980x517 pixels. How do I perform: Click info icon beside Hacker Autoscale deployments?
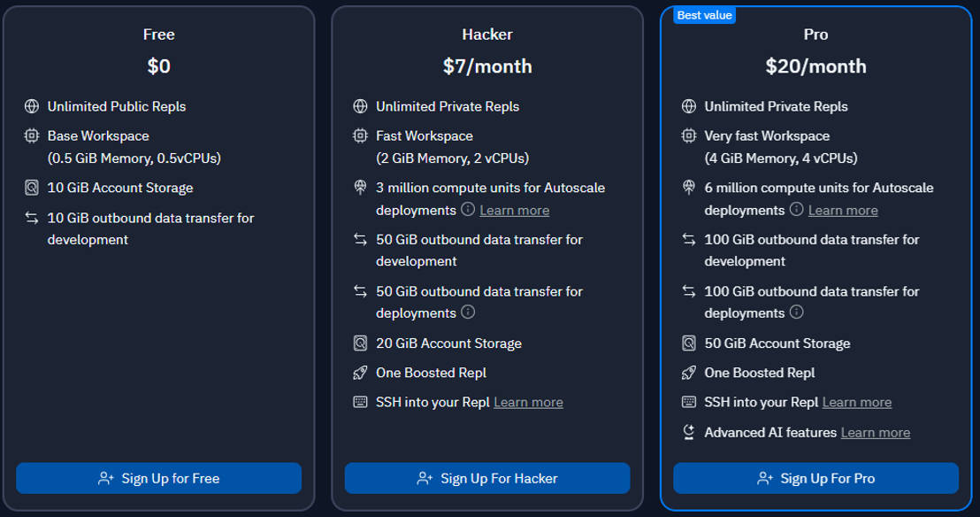pyautogui.click(x=468, y=210)
